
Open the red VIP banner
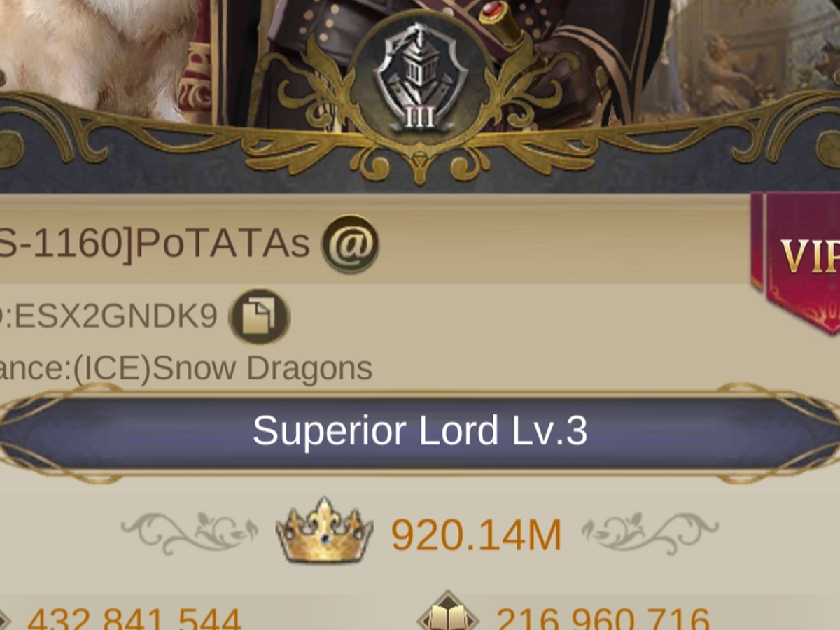coord(797,260)
